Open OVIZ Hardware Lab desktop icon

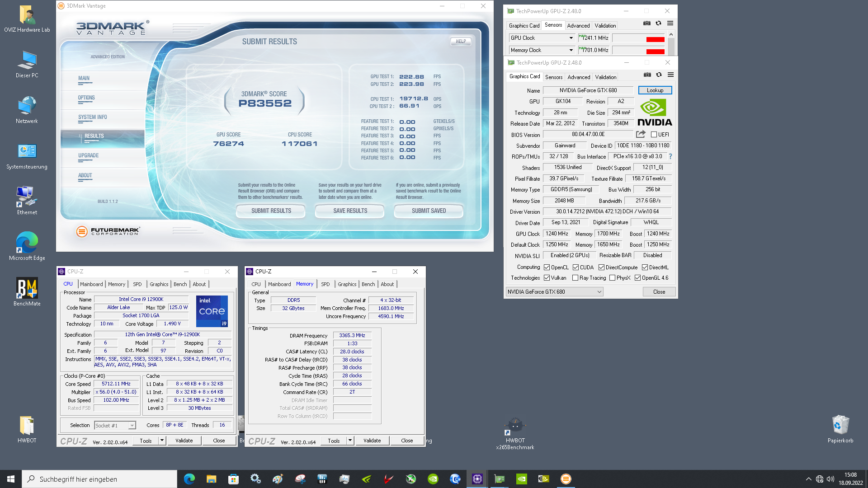tap(27, 19)
